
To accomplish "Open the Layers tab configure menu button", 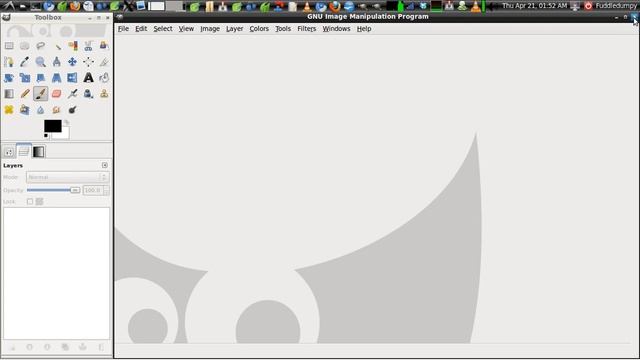I will [105, 165].
